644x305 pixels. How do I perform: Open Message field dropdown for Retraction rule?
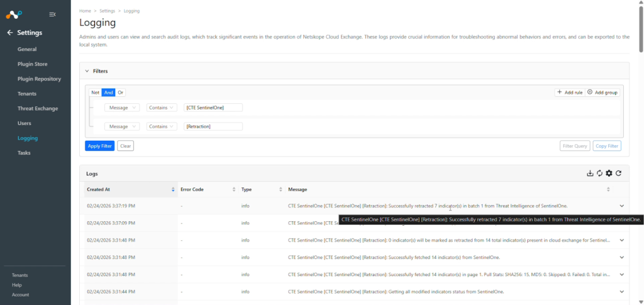coord(122,126)
